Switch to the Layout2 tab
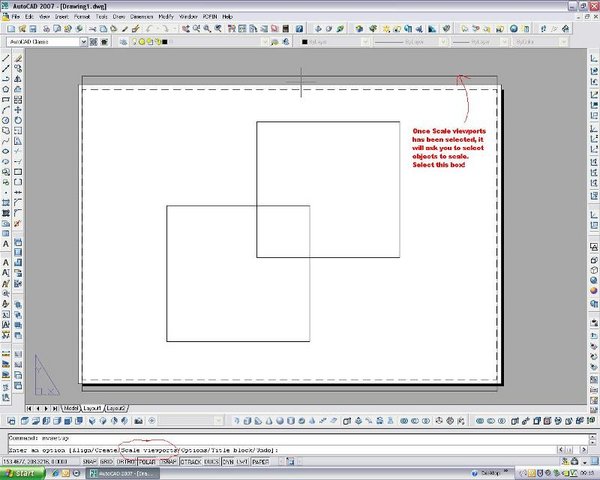Screen dimensions: 600x480 116,408
